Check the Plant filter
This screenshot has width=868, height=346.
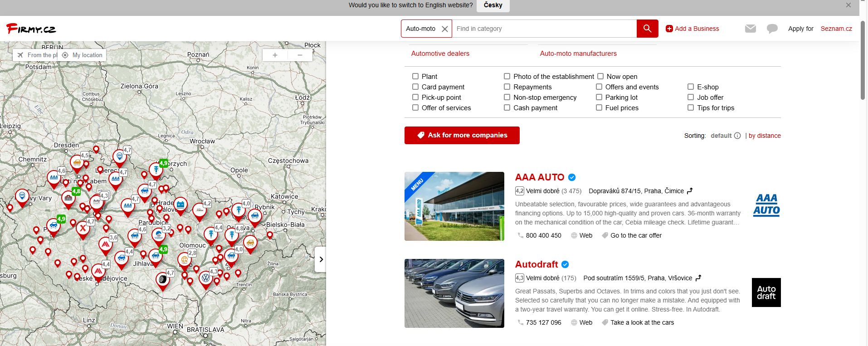pos(415,76)
